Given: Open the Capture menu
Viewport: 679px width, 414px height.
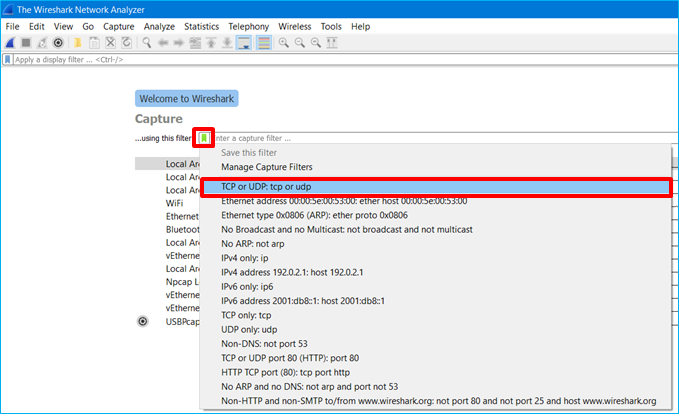Looking at the screenshot, I should coord(119,26).
